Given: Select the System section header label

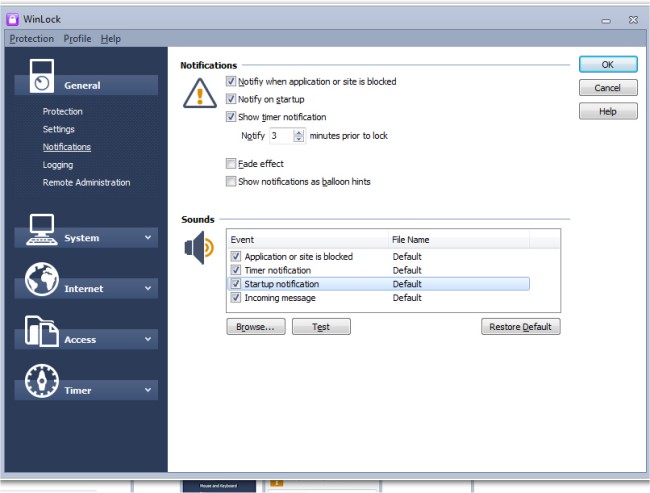Looking at the screenshot, I should point(82,238).
